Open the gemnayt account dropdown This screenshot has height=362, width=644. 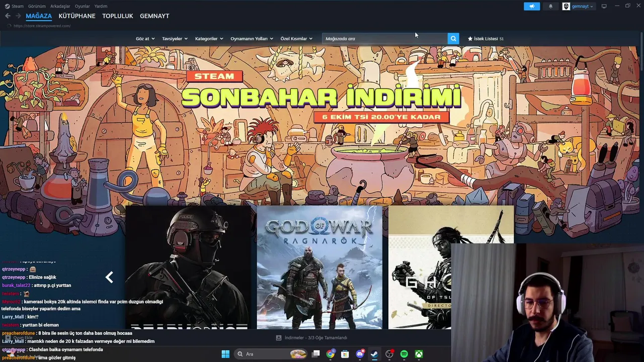coord(583,7)
